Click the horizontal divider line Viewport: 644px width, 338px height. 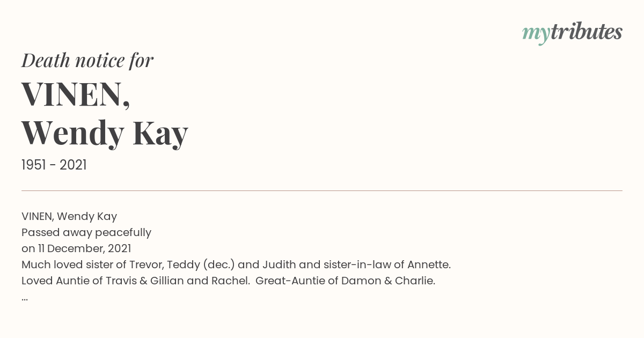tap(322, 190)
